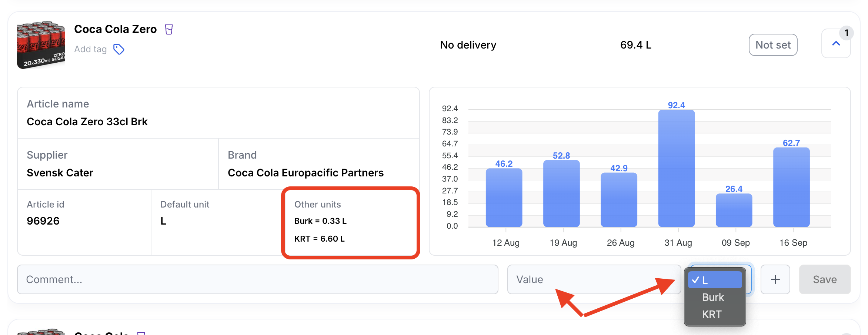Click the plus button next to unit selector
The image size is (868, 335).
pos(775,279)
